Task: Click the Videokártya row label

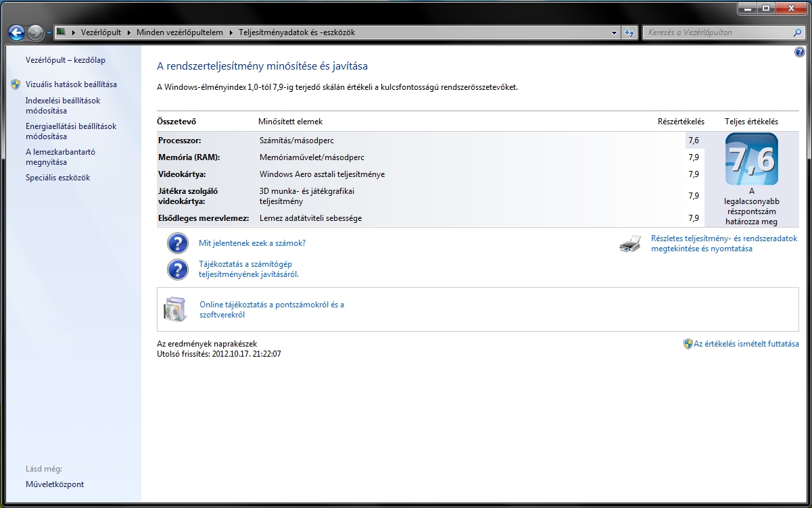Action: click(182, 174)
